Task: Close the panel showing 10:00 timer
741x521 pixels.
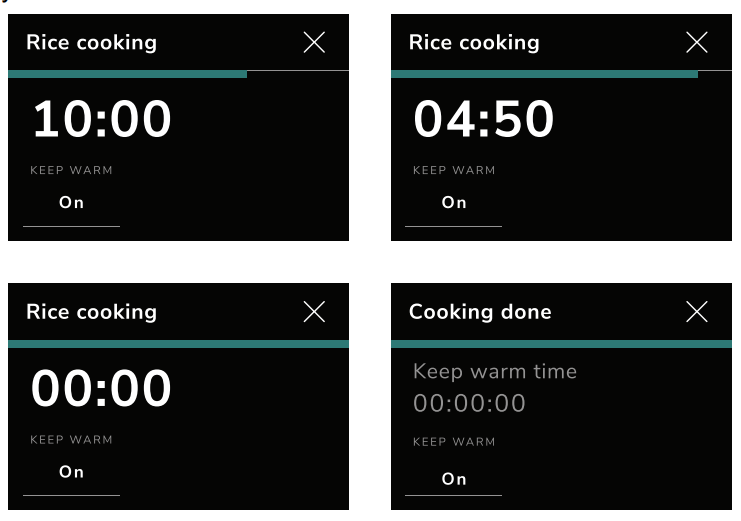Action: (x=314, y=42)
